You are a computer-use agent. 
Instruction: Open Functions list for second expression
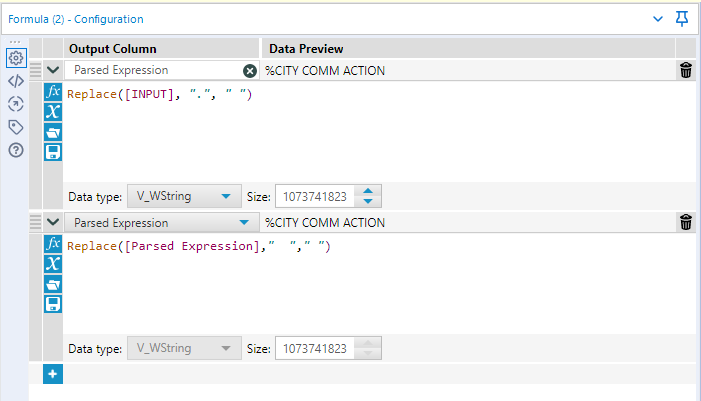[x=53, y=244]
